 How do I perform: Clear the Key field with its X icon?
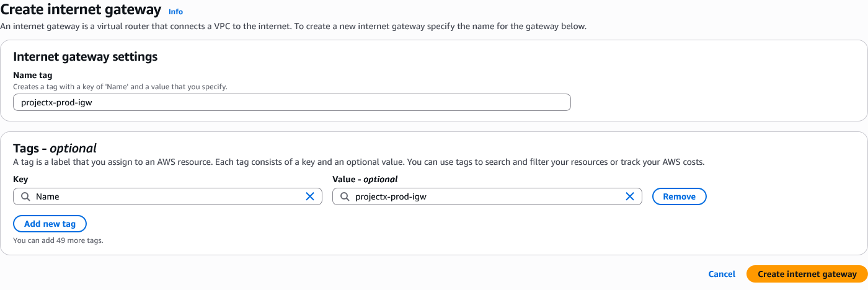click(310, 196)
